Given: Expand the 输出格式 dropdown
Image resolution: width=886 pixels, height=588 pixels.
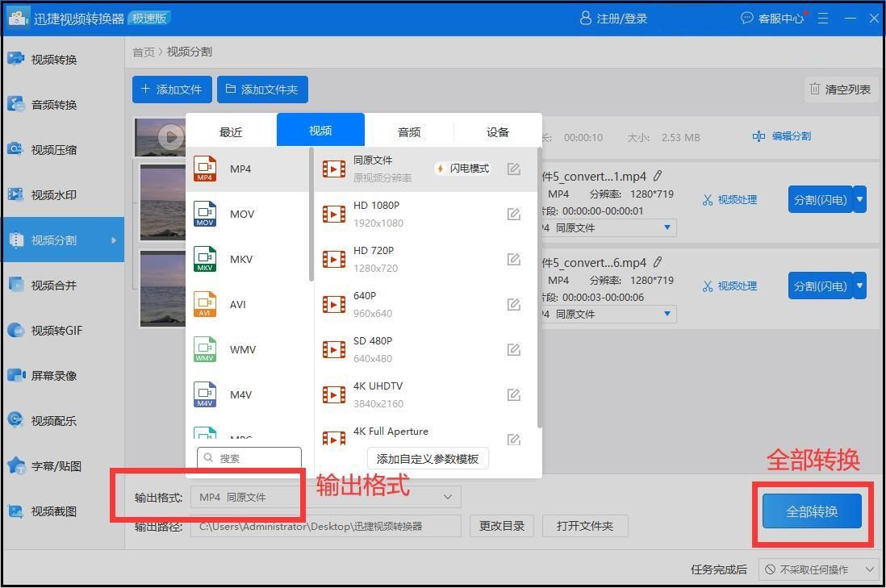Looking at the screenshot, I should 448,497.
